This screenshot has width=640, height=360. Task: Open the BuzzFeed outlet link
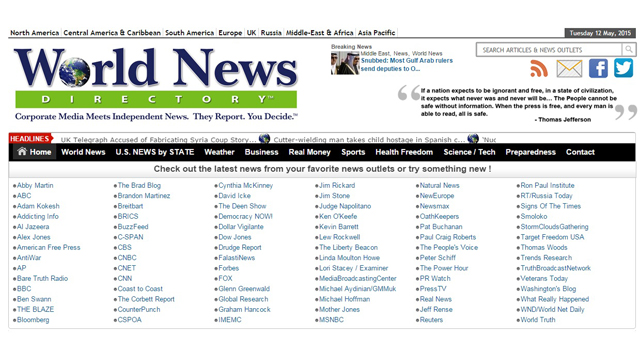click(133, 227)
